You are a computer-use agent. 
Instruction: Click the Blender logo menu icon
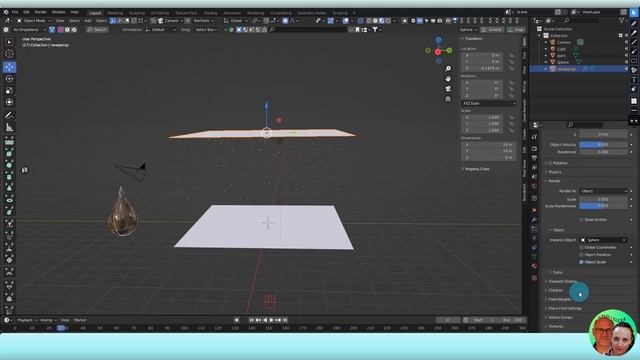point(6,12)
